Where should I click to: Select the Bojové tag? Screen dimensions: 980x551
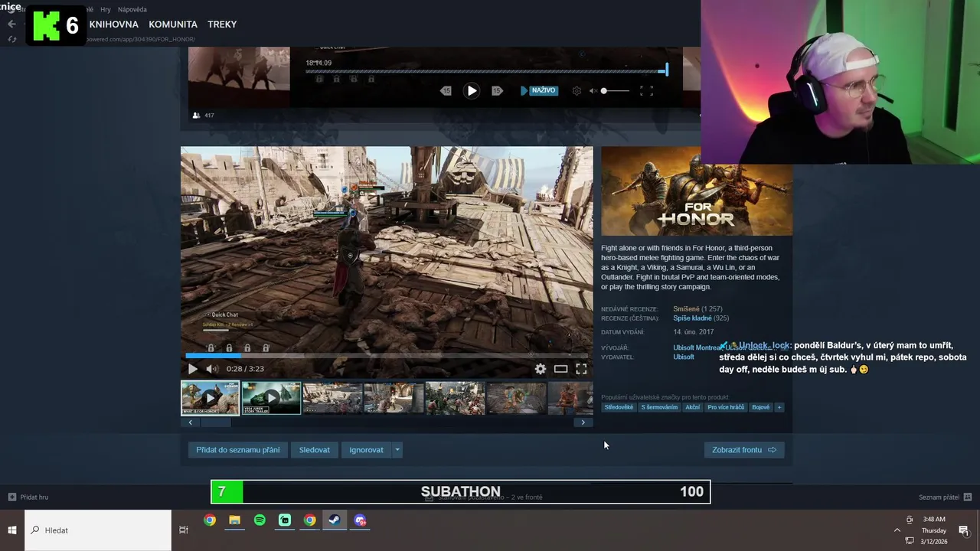[761, 407]
